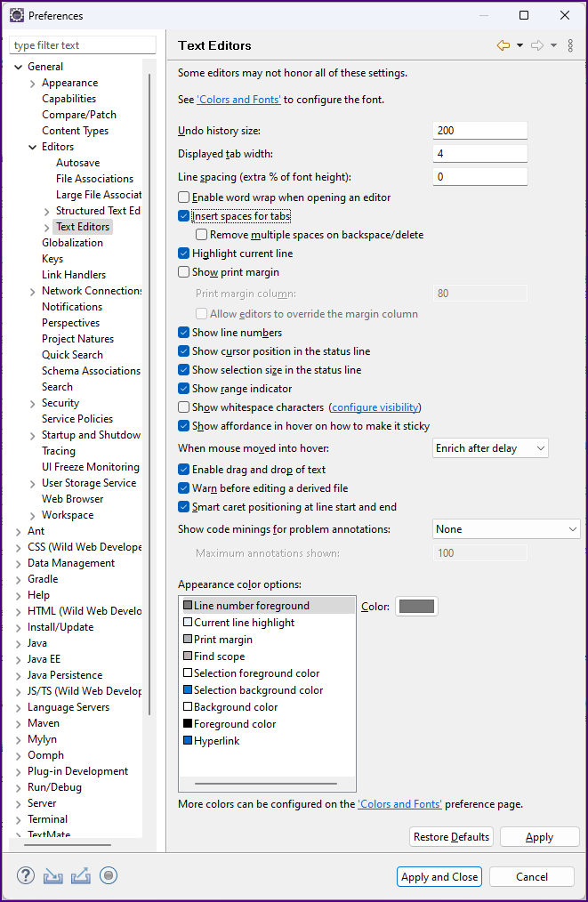The width and height of the screenshot is (588, 902).
Task: Click the Oomph preference recorder icon
Action: pyautogui.click(x=109, y=875)
